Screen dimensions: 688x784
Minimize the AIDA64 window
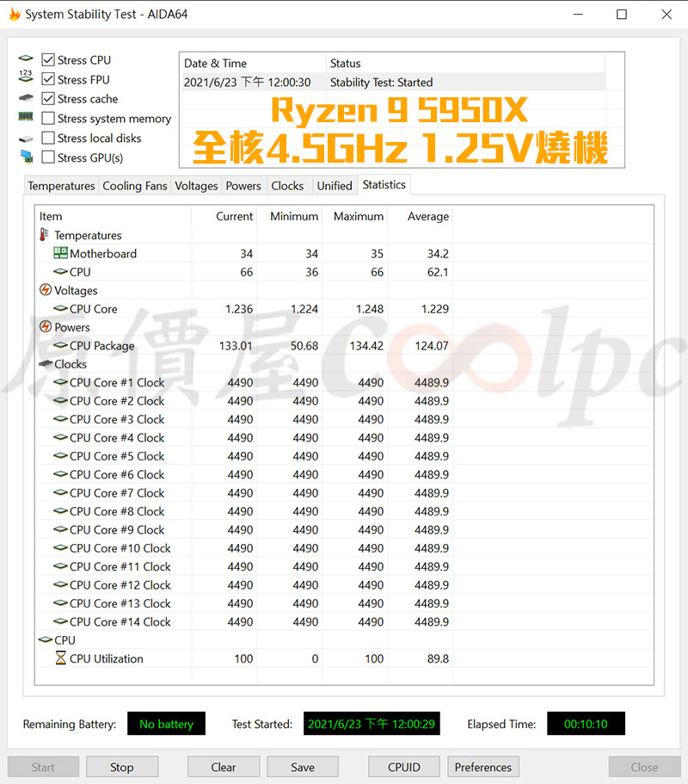point(578,14)
